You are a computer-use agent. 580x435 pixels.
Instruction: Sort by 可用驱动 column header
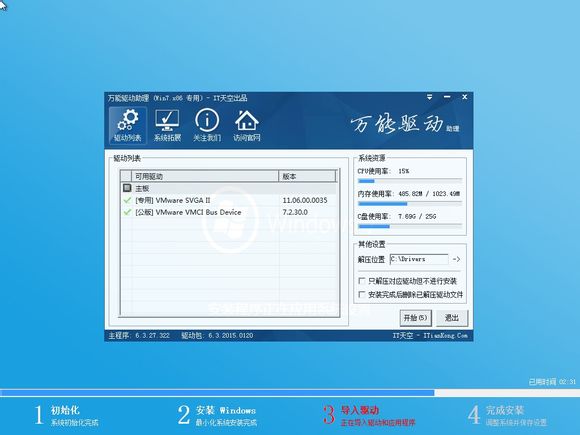click(205, 176)
